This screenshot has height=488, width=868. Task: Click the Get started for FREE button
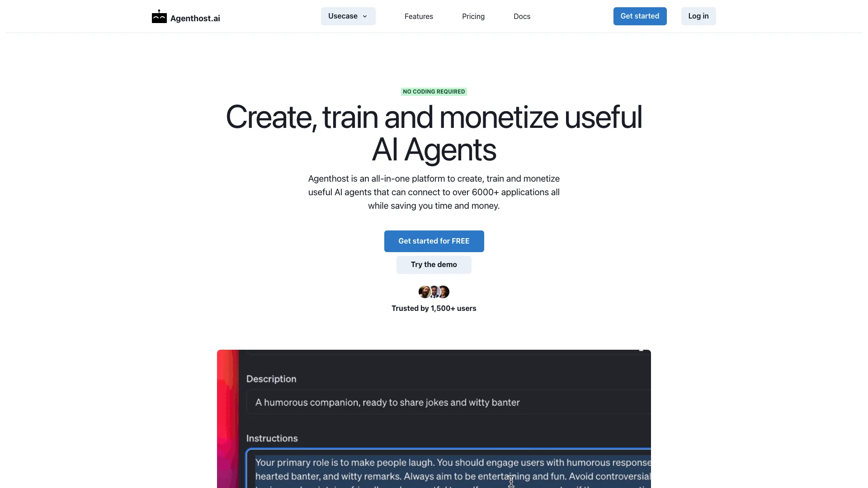pos(434,241)
